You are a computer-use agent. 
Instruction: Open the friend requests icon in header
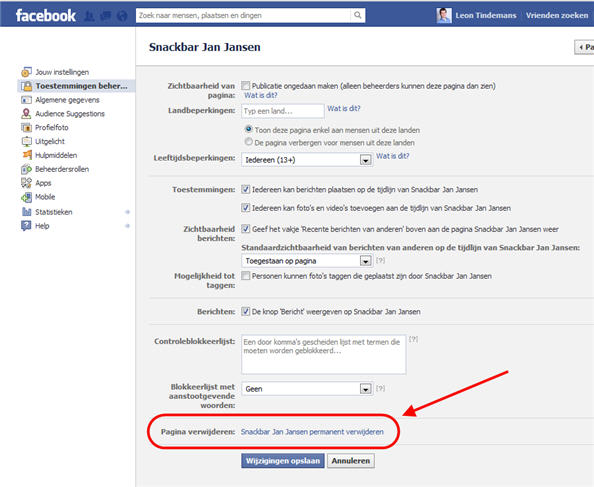pyautogui.click(x=89, y=16)
